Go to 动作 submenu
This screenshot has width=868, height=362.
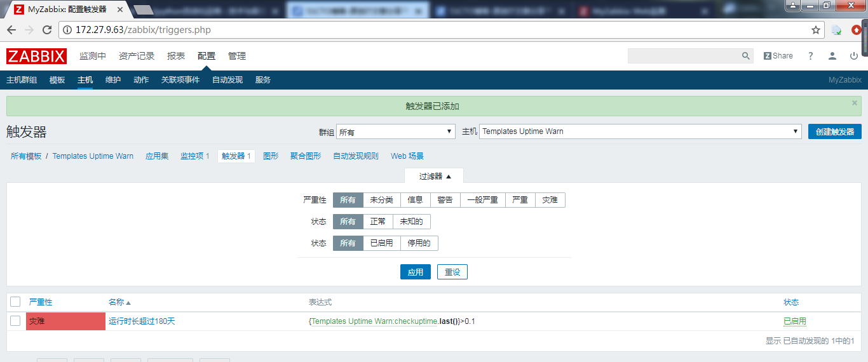coord(141,80)
